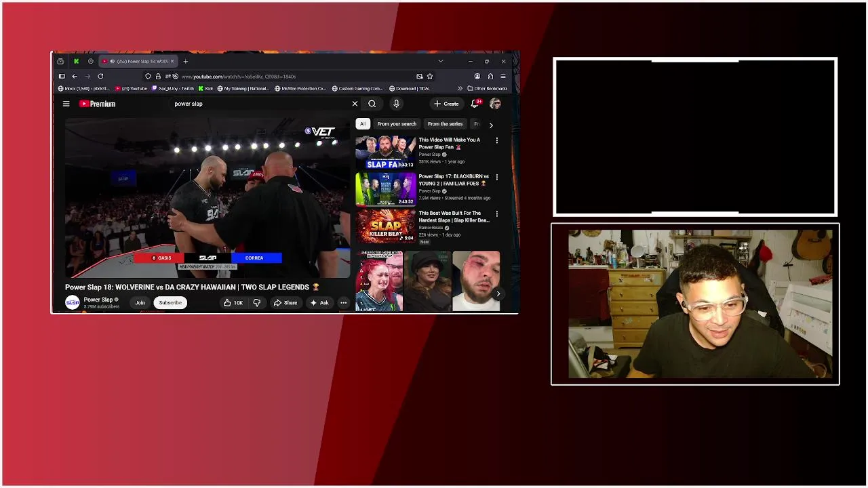Open the Power Slap 17 thumbnail showing 2:40:52
Image resolution: width=868 pixels, height=488 pixels.
(x=386, y=189)
